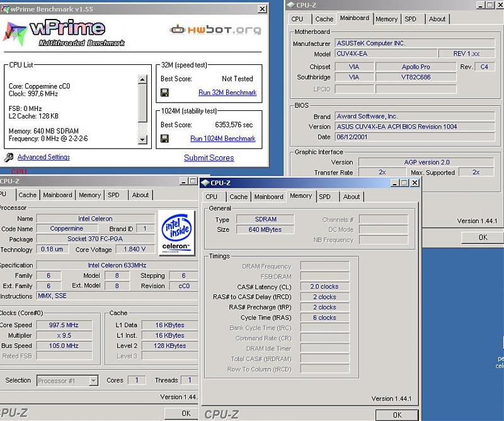
Task: Click the 32M Best Score 'Not Tested'
Action: coord(238,79)
